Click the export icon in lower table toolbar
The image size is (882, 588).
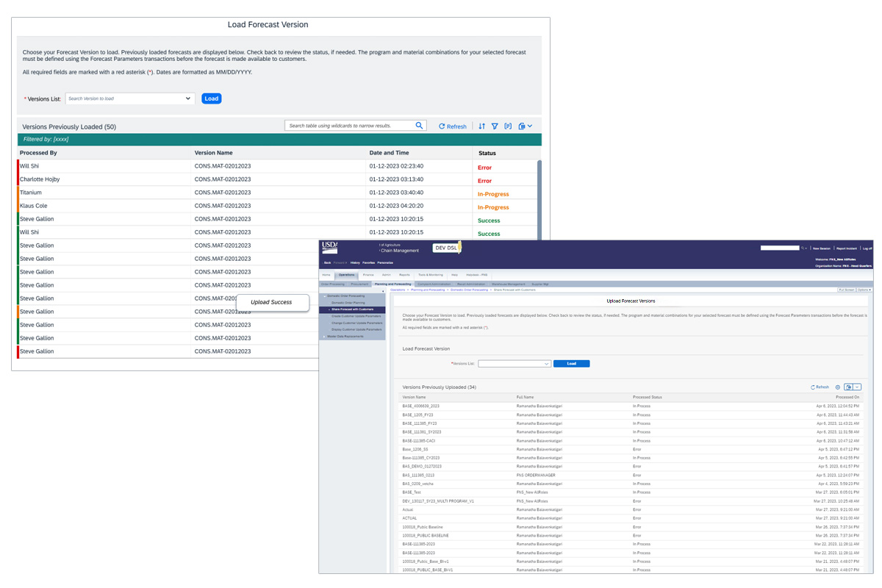(849, 387)
